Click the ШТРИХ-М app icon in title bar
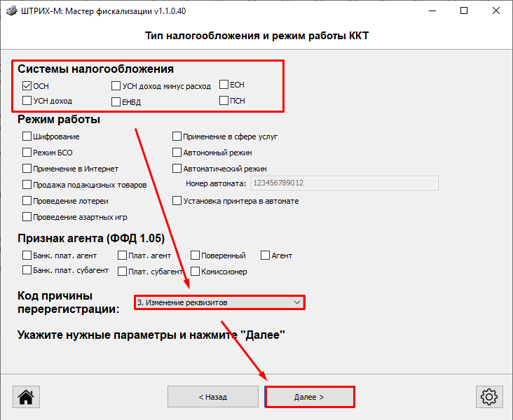Screen dimensions: 513x420 coord(11,11)
